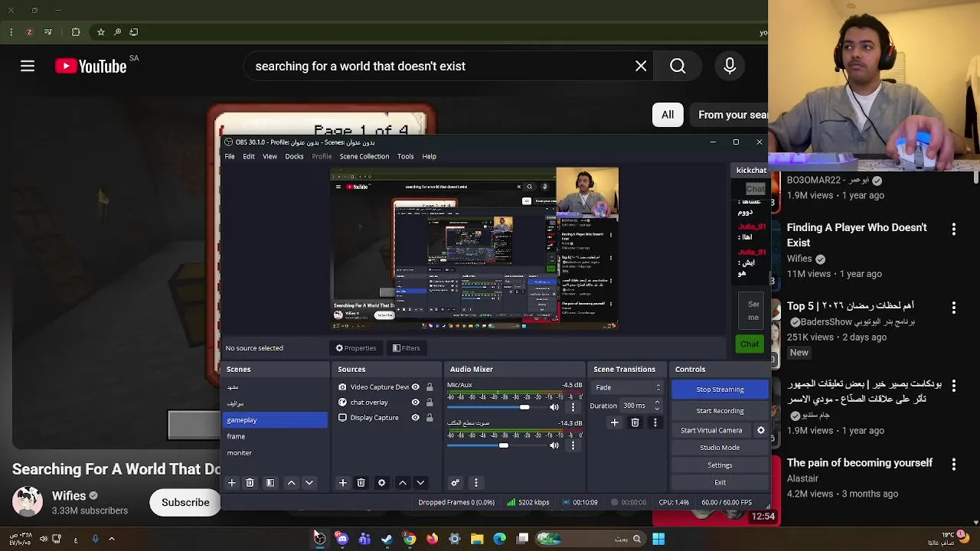
Task: Add a new source with the plus icon
Action: click(343, 483)
